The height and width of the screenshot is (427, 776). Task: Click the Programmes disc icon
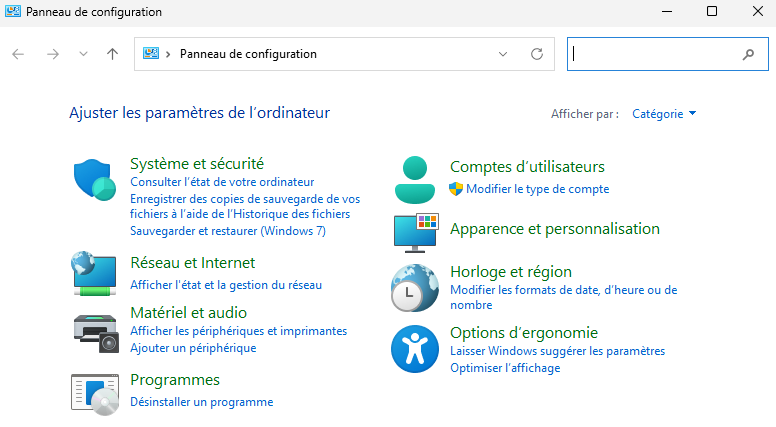pos(96,392)
